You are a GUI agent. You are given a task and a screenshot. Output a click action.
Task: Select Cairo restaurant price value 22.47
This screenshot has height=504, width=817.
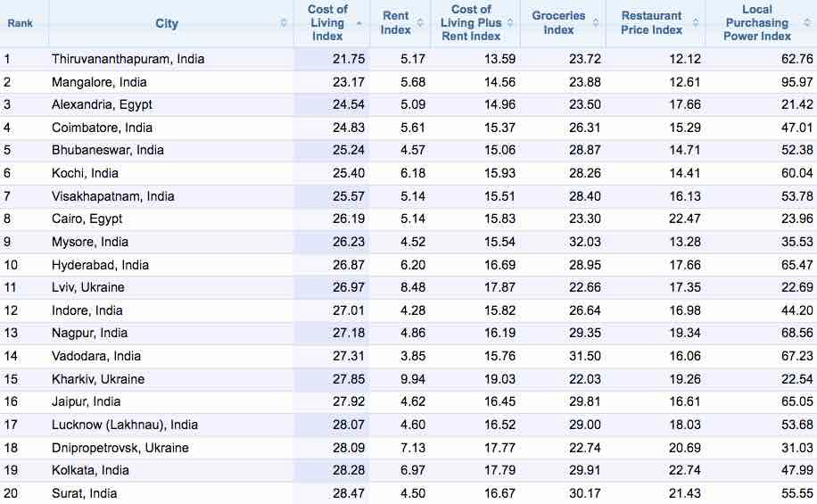685,219
